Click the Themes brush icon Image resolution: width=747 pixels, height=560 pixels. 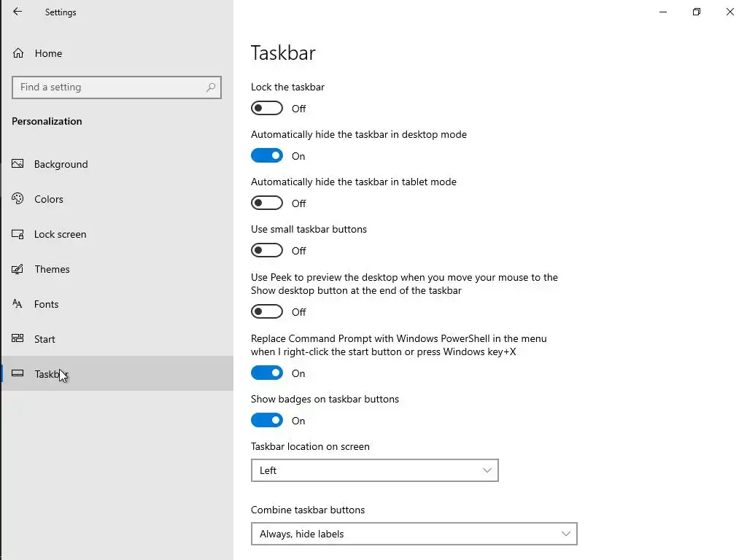coord(18,269)
